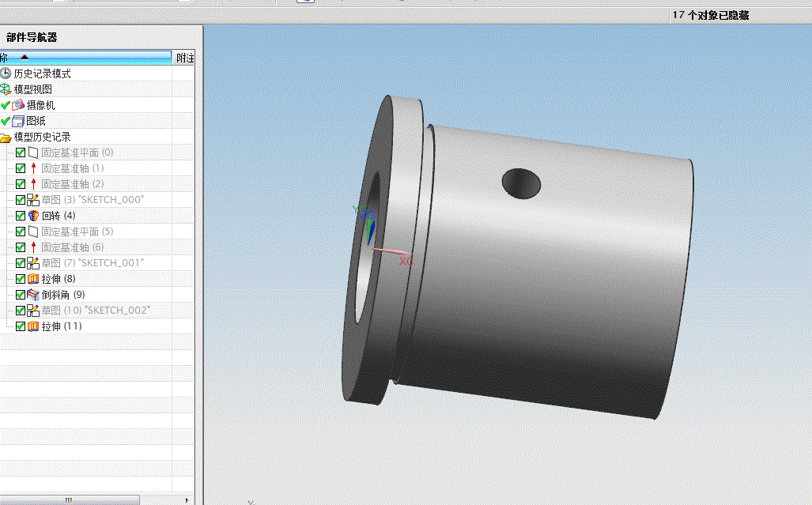This screenshot has height=505, width=812.
Task: Uncheck the 固定基准轴 (6) checkbox
Action: (x=21, y=247)
